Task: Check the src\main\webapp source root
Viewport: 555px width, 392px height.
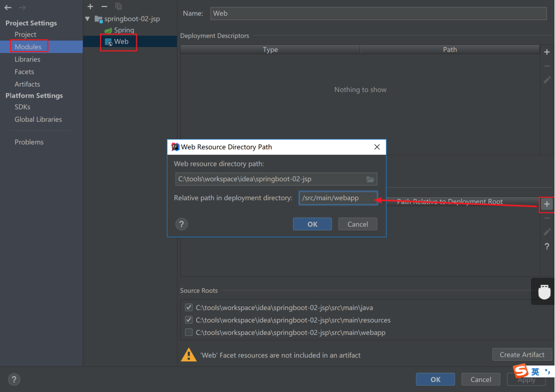Action: pyautogui.click(x=189, y=332)
